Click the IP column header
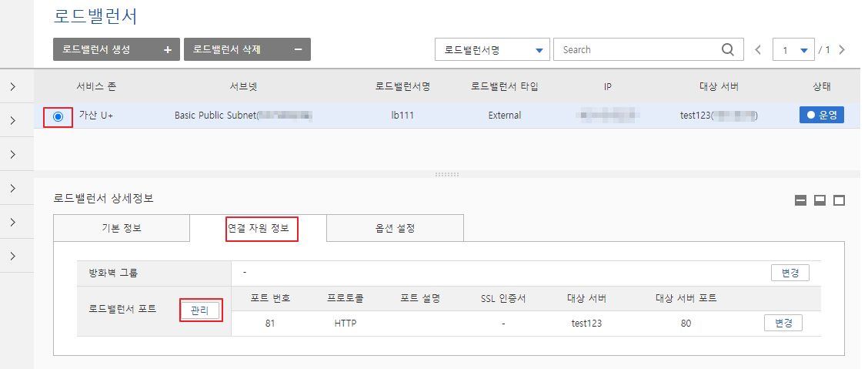 607,86
